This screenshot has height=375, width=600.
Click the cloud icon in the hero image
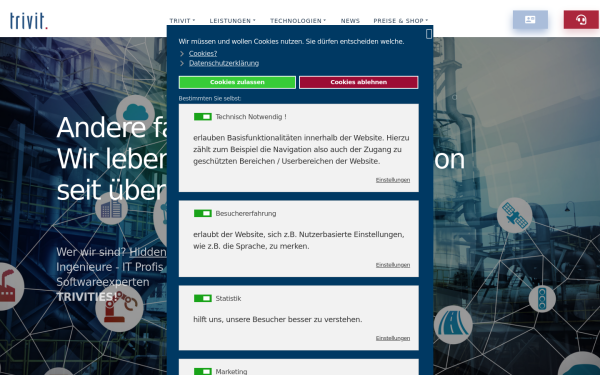pyautogui.click(x=135, y=113)
